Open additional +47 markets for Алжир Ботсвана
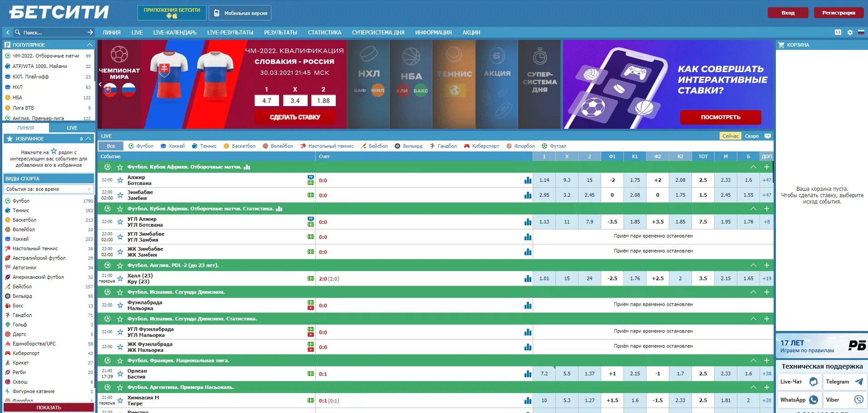The width and height of the screenshot is (868, 413). click(x=767, y=180)
